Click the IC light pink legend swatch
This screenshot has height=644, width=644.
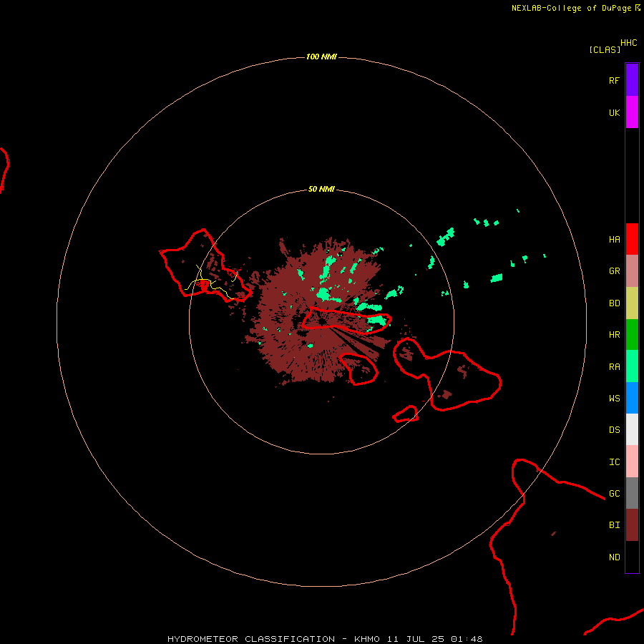click(632, 462)
